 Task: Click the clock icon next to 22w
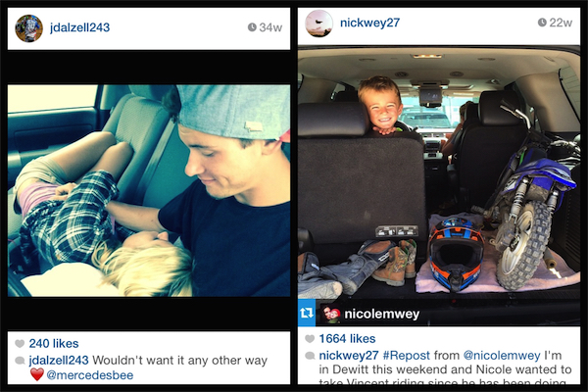[x=542, y=23]
